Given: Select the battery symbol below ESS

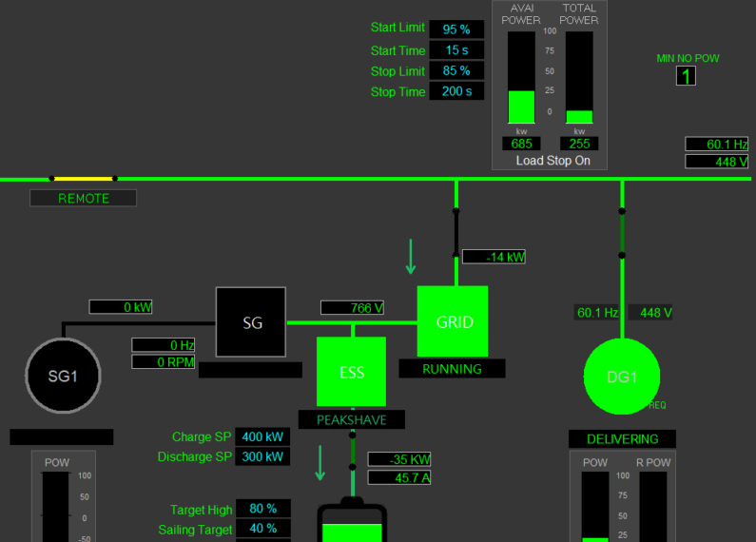Looking at the screenshot, I should coord(352,520).
